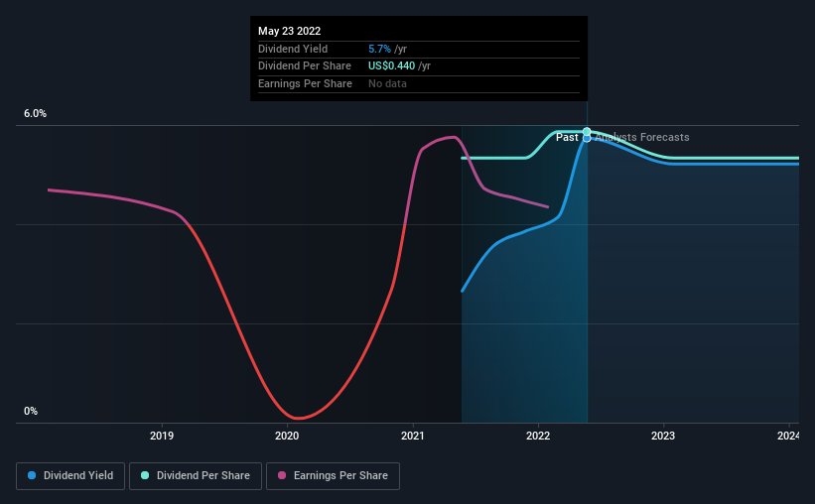Click the 2023 x-axis label
This screenshot has width=815, height=504.
(x=663, y=436)
